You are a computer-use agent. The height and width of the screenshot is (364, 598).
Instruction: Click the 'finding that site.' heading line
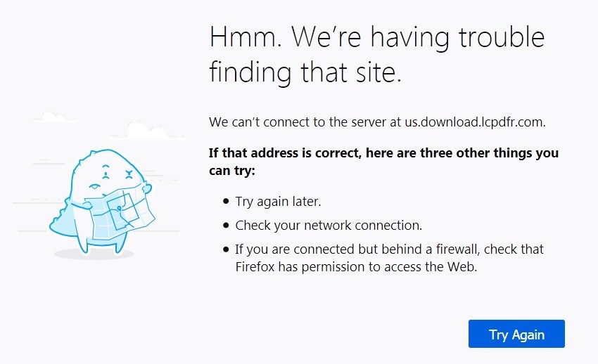[x=305, y=72]
